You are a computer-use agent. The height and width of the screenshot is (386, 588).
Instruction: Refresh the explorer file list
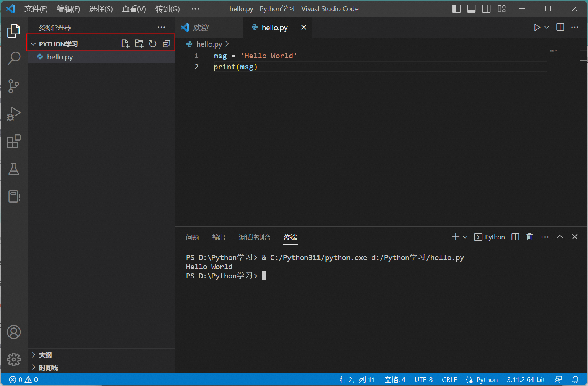[x=153, y=44]
